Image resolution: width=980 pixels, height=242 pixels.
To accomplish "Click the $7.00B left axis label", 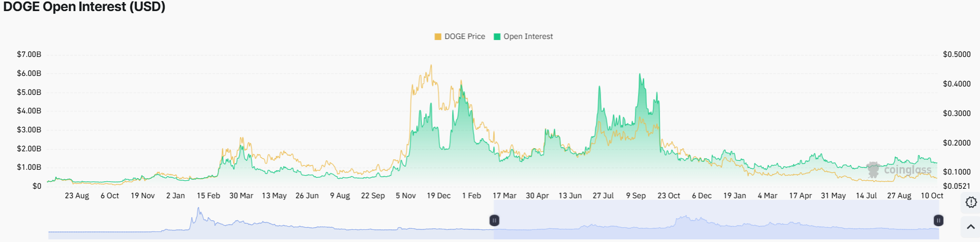I will pyautogui.click(x=29, y=54).
